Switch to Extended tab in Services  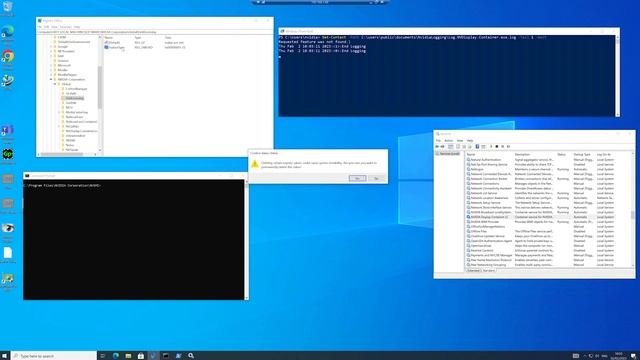pyautogui.click(x=473, y=271)
